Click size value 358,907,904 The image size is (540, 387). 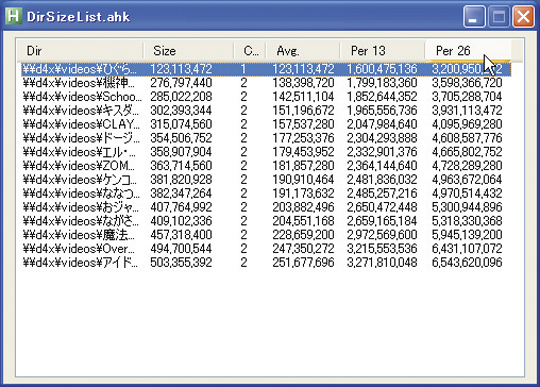181,152
